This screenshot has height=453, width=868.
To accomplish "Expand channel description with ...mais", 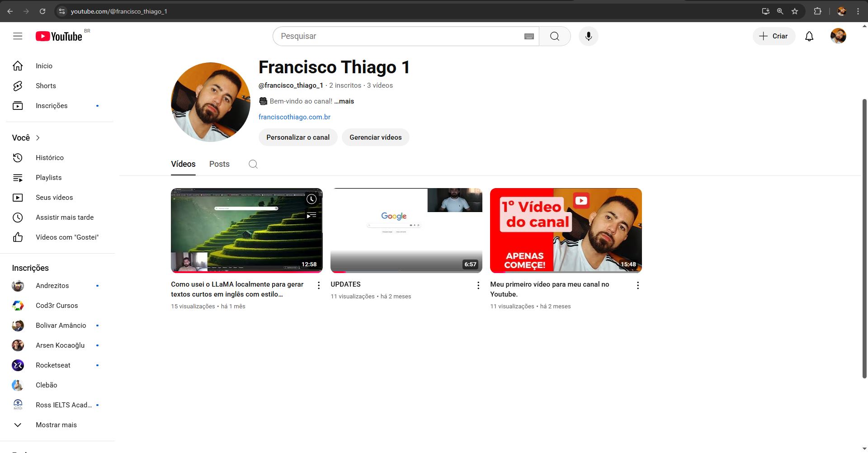I will pos(344,101).
